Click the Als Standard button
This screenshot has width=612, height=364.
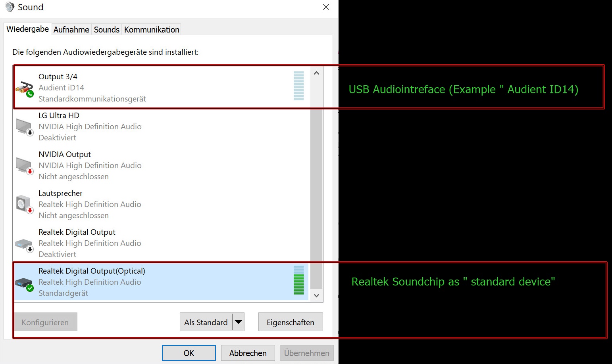pos(206,322)
